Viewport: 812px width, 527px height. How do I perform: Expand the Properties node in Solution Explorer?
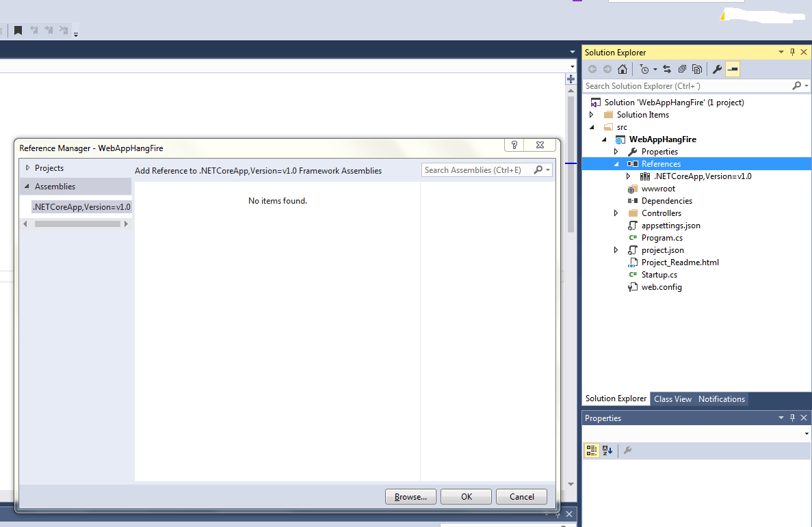(x=616, y=152)
